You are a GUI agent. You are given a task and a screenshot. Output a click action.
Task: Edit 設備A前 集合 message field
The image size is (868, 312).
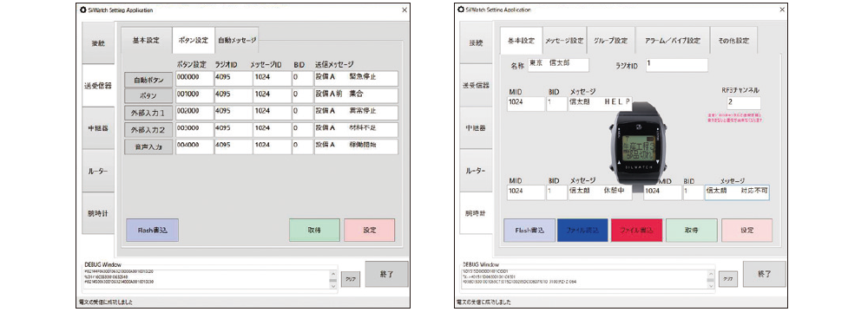click(x=356, y=95)
